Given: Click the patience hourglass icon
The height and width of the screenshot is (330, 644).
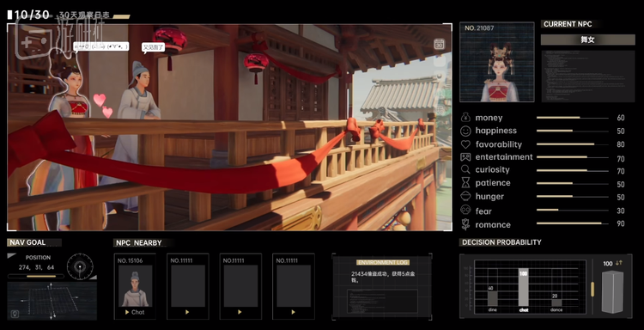Looking at the screenshot, I should point(465,182).
